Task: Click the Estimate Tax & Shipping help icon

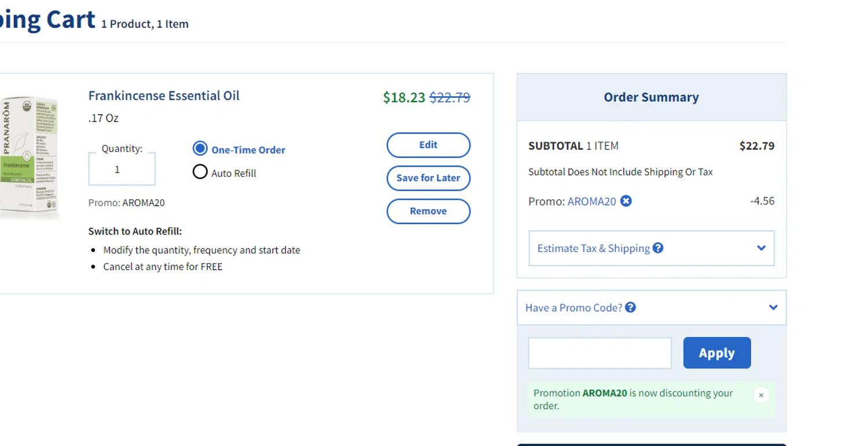Action: 658,248
